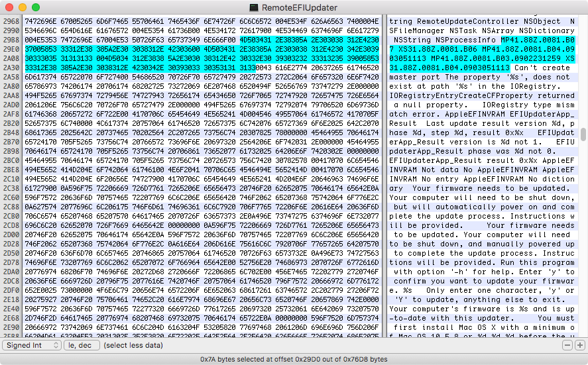Image resolution: width=588 pixels, height=365 pixels.
Task: Click line offset 2E18
Action: pyautogui.click(x=11, y=299)
